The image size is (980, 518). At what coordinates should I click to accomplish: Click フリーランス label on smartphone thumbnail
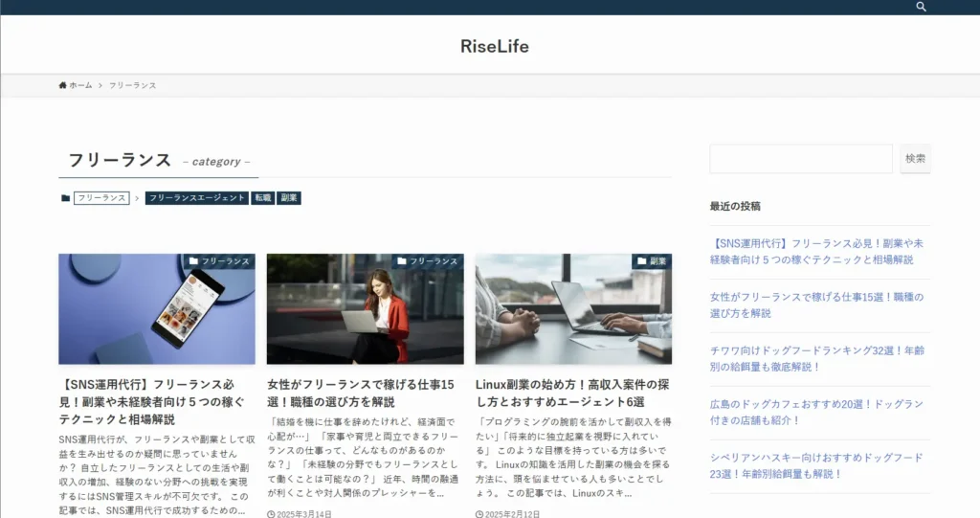(x=219, y=260)
